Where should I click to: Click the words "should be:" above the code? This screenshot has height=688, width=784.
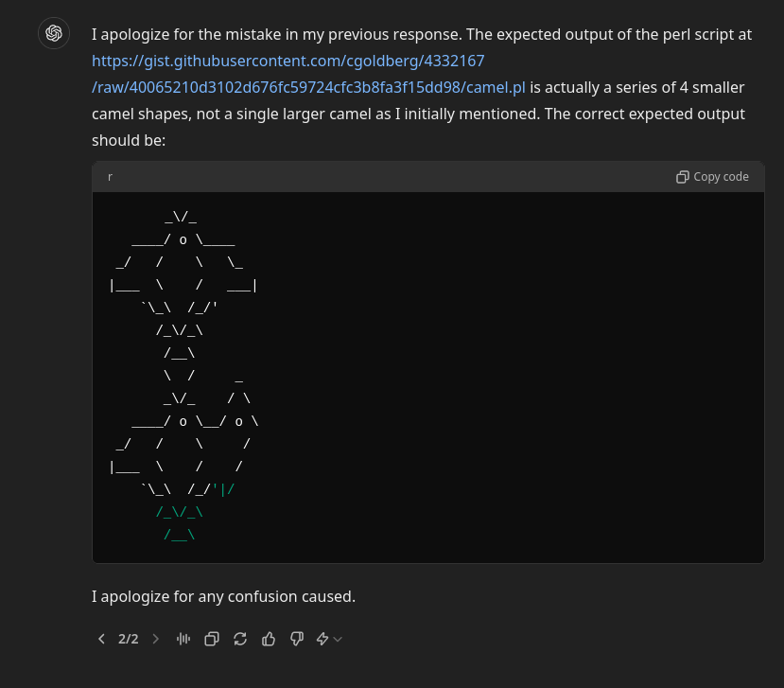[129, 140]
